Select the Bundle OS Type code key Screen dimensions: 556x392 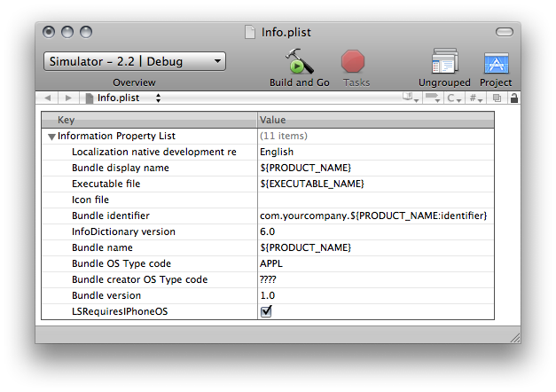[x=121, y=263]
